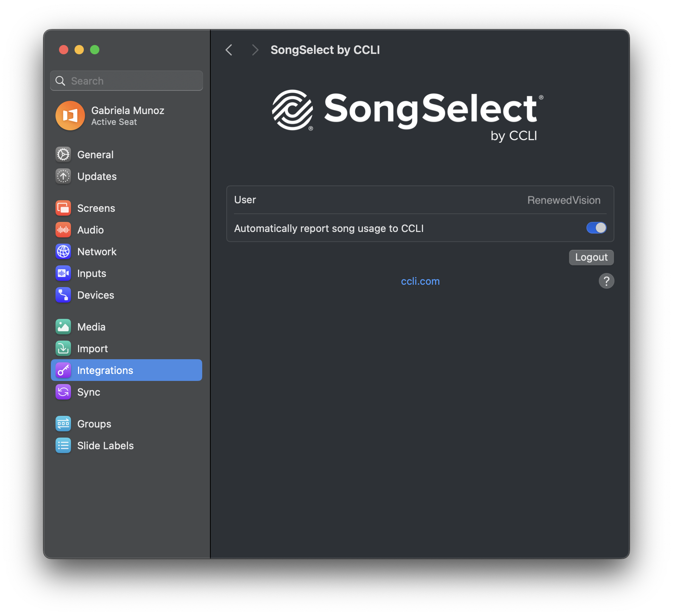Click the ProPresenter account avatar icon
This screenshot has height=616, width=673.
70,116
